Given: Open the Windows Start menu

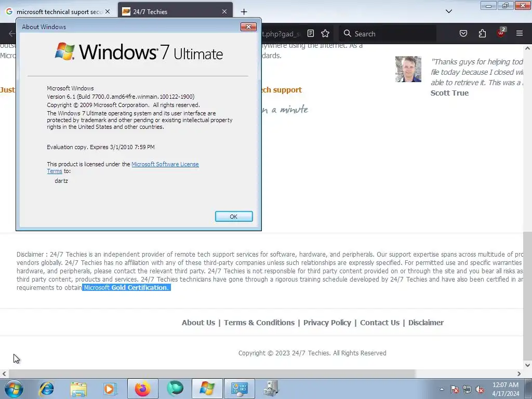Looking at the screenshot, I should tap(14, 389).
